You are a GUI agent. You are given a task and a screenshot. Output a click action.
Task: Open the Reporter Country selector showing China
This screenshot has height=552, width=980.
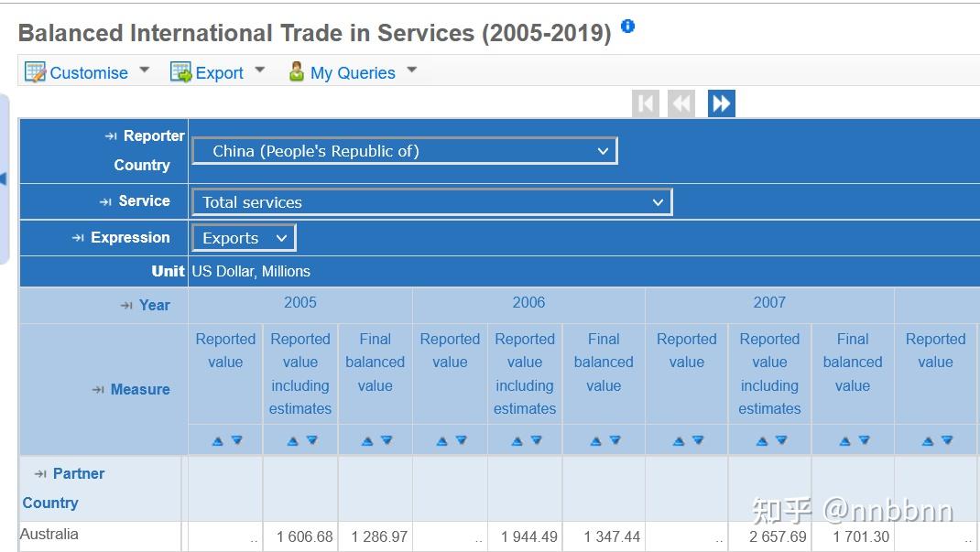(x=403, y=150)
